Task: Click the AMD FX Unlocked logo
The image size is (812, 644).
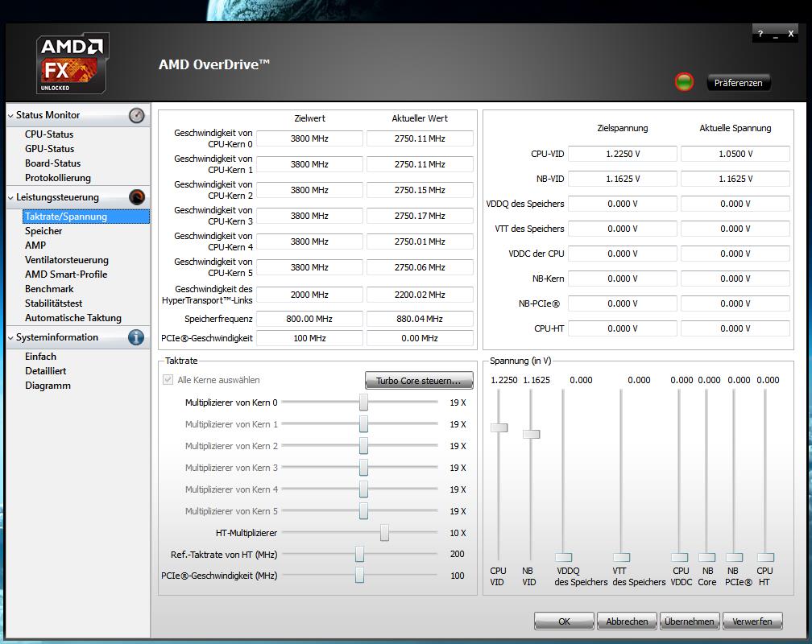Action: click(72, 63)
